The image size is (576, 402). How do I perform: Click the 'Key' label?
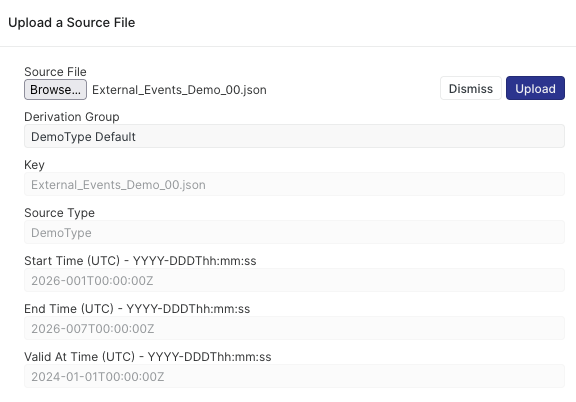(34, 165)
